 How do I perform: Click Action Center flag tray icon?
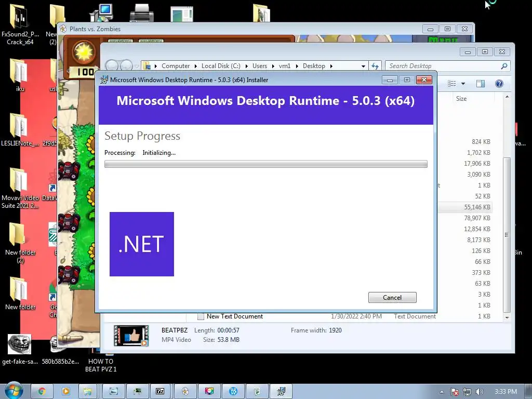(x=455, y=392)
